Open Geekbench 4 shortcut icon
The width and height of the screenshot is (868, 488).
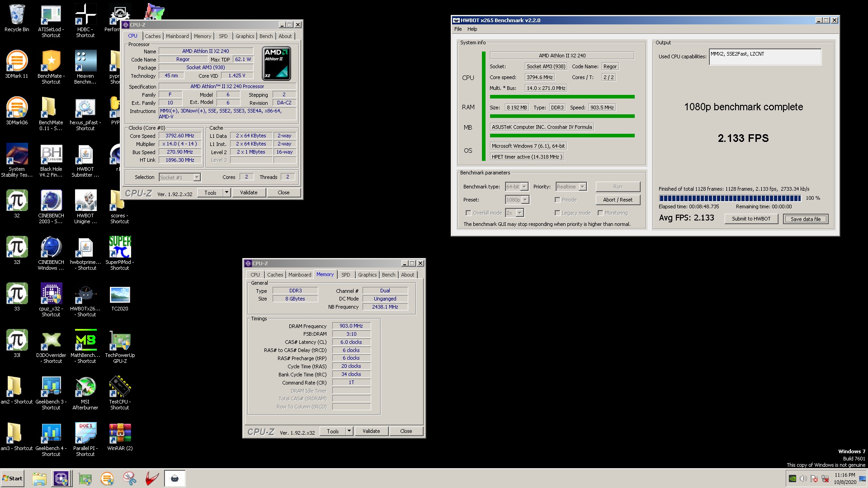pos(51,439)
